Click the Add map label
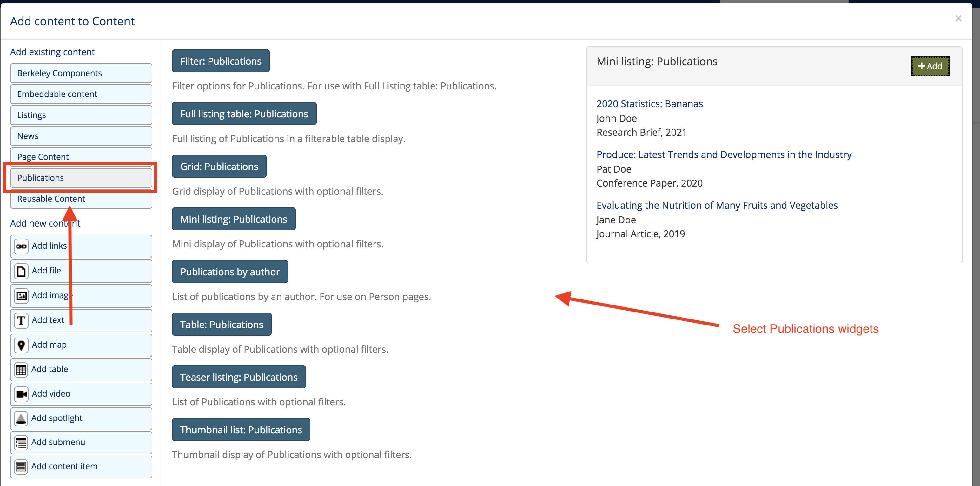This screenshot has height=486, width=980. pos(49,345)
